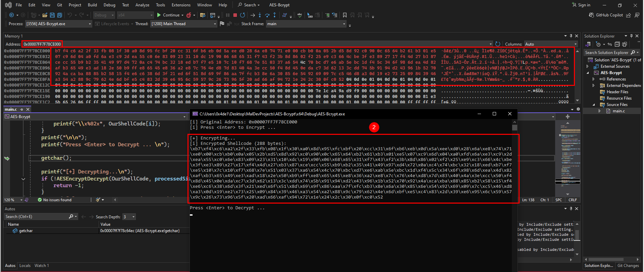This screenshot has height=272, width=644.
Task: Restart the debug session
Action: point(243,15)
